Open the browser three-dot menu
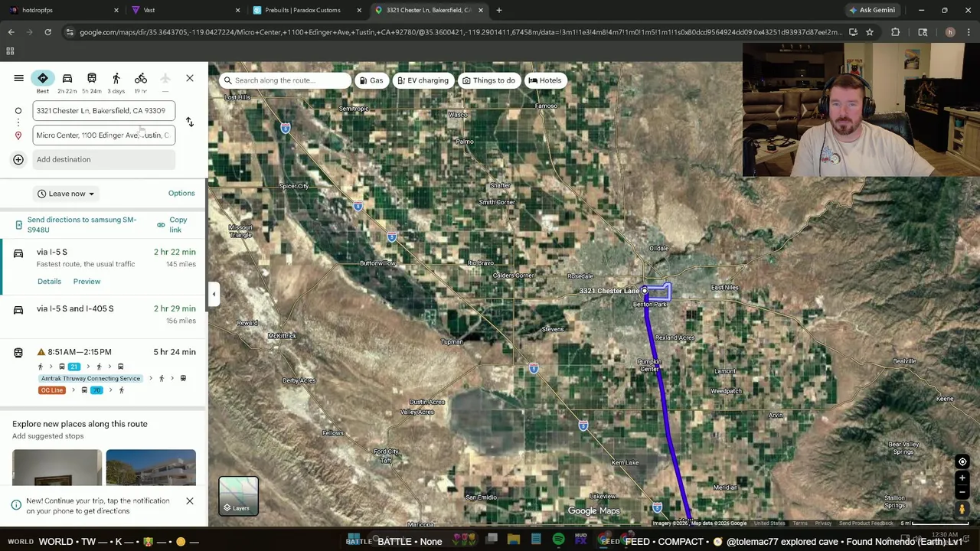980x551 pixels. tap(969, 32)
